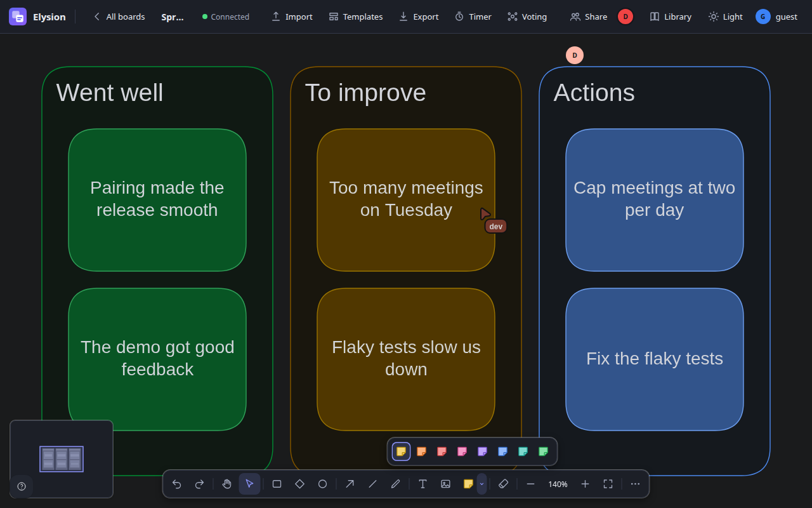Start the Timer feature

(x=473, y=17)
